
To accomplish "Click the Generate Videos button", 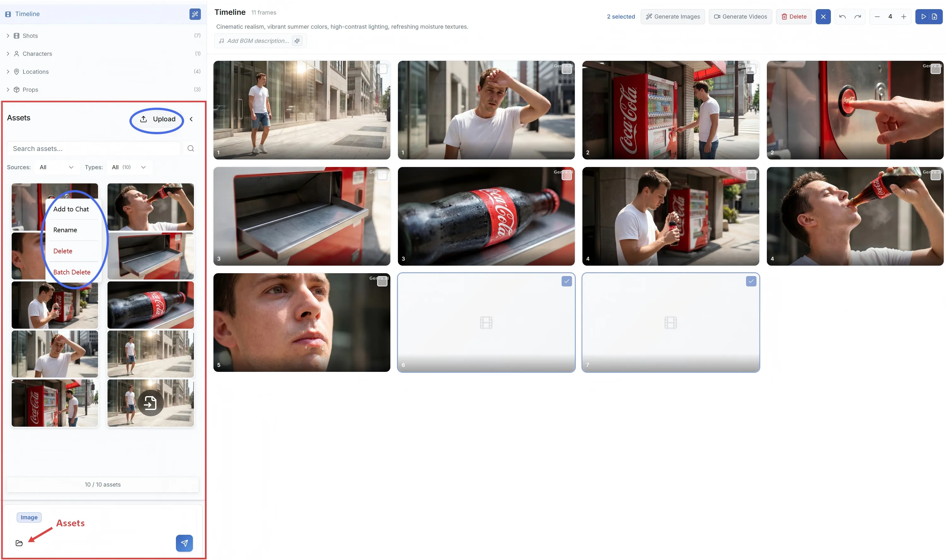I will click(740, 17).
